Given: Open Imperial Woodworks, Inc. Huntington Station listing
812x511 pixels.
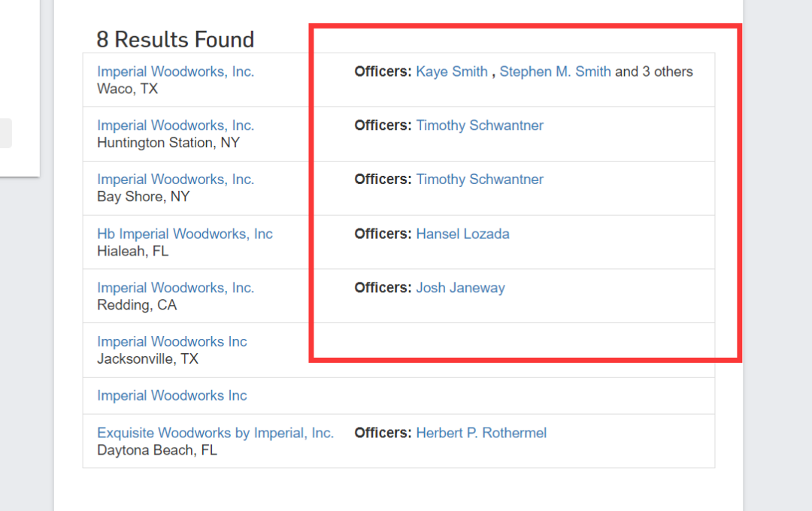Looking at the screenshot, I should pyautogui.click(x=175, y=125).
